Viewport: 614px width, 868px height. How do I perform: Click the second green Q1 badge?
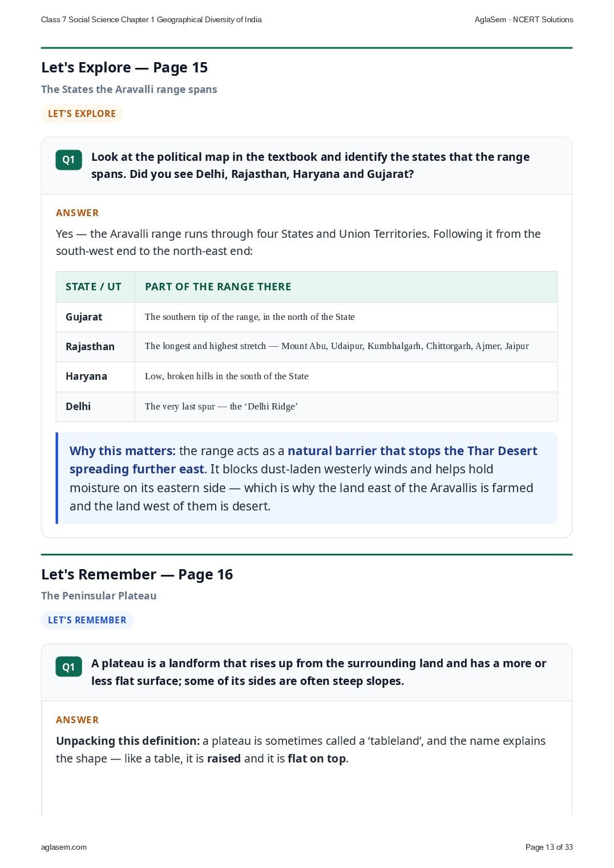(68, 667)
